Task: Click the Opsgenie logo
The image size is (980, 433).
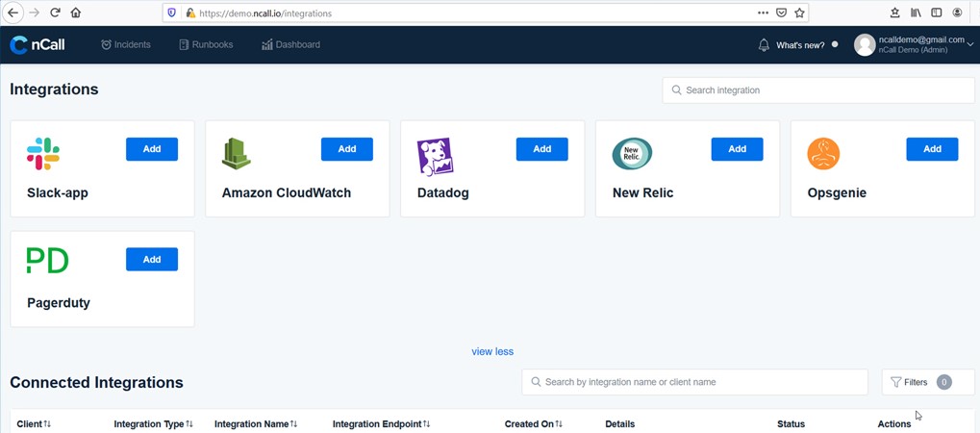Action: click(823, 154)
